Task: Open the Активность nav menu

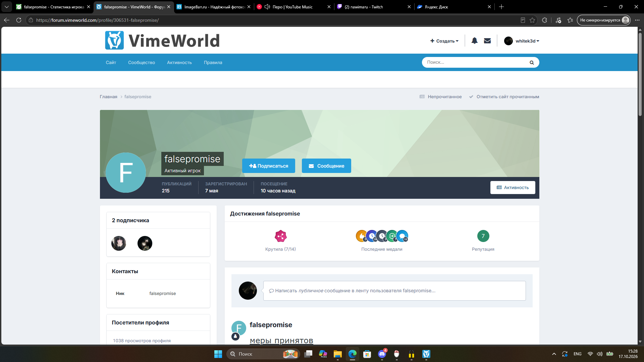Action: pos(179,62)
